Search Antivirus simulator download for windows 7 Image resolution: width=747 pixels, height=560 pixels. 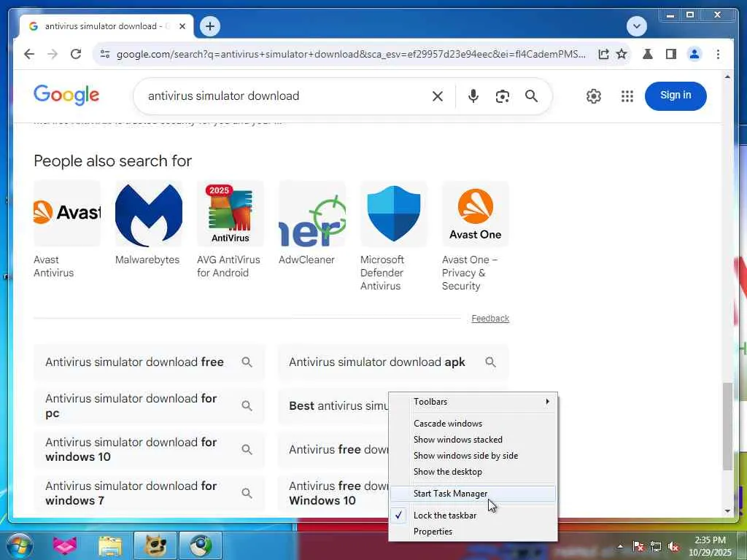[x=149, y=494]
